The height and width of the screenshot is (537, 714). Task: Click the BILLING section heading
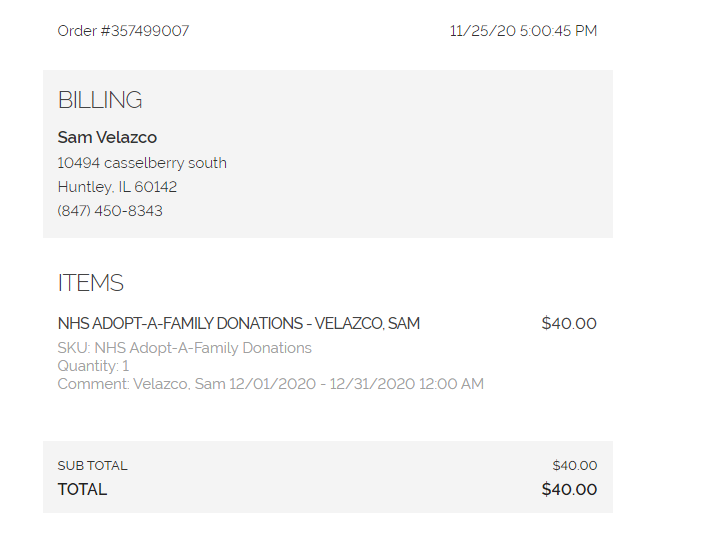[100, 100]
